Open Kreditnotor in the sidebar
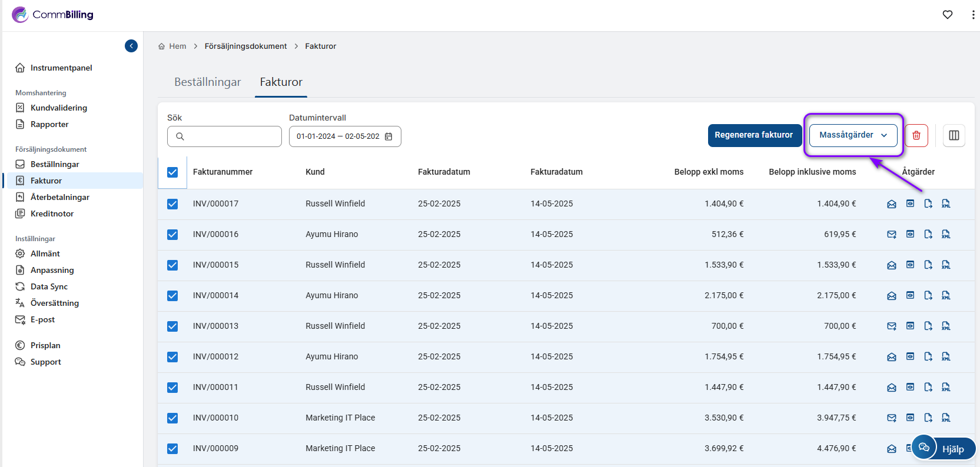980x467 pixels. pos(52,214)
